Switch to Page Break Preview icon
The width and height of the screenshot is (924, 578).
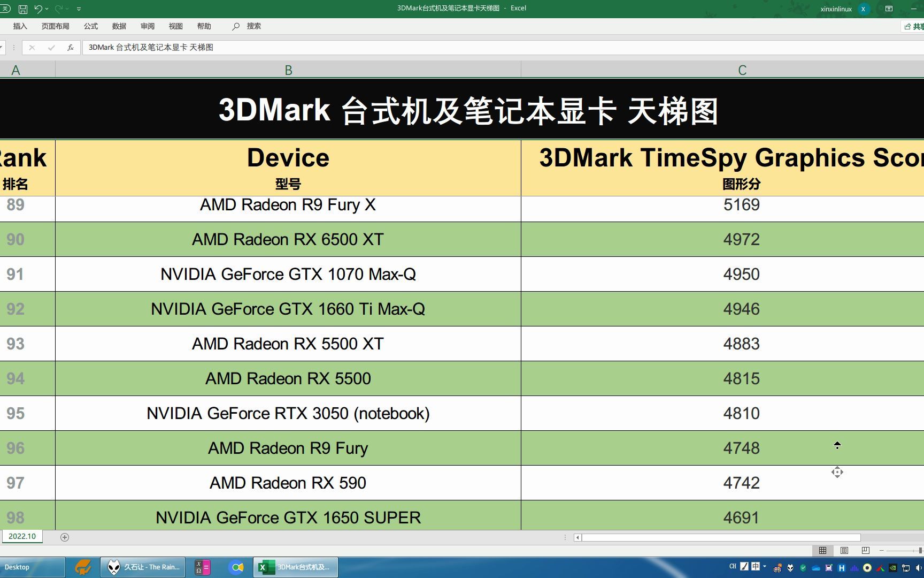coord(866,551)
